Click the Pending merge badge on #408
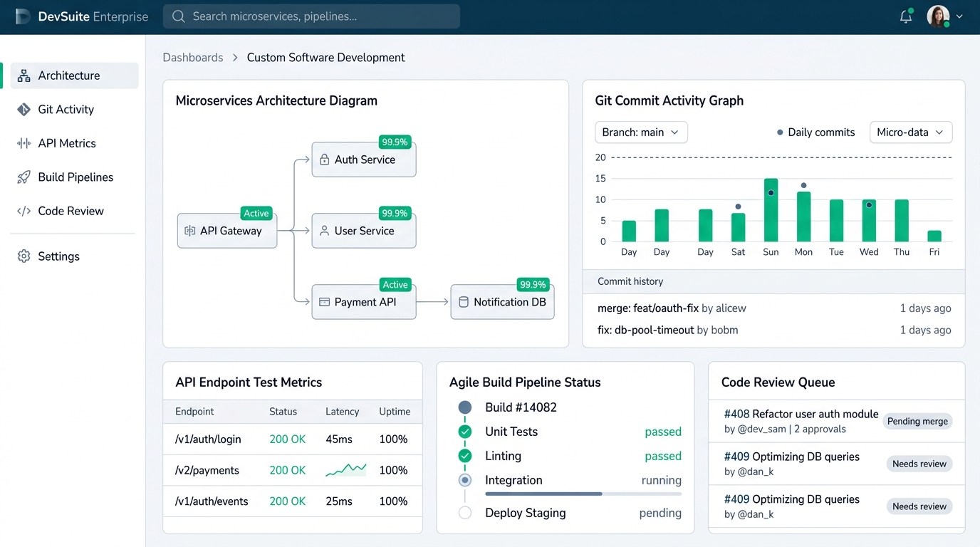980x547 pixels. tap(917, 421)
